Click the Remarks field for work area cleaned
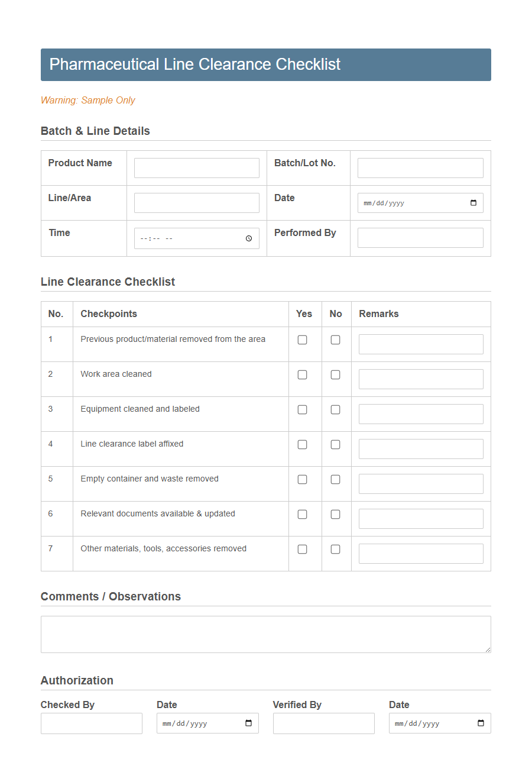532x769 pixels. [420, 379]
